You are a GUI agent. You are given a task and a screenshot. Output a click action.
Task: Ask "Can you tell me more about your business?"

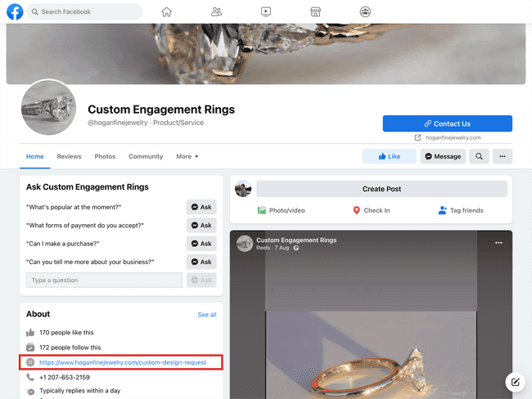pyautogui.click(x=201, y=262)
